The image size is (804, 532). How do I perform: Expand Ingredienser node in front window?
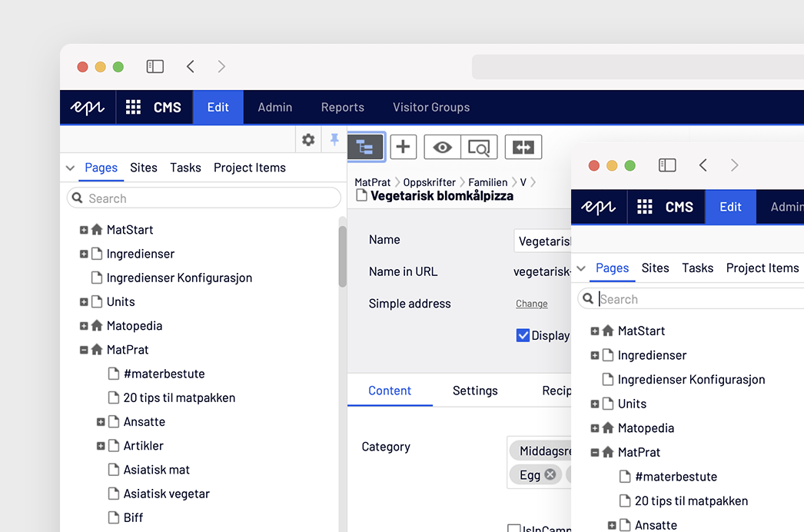pyautogui.click(x=595, y=355)
